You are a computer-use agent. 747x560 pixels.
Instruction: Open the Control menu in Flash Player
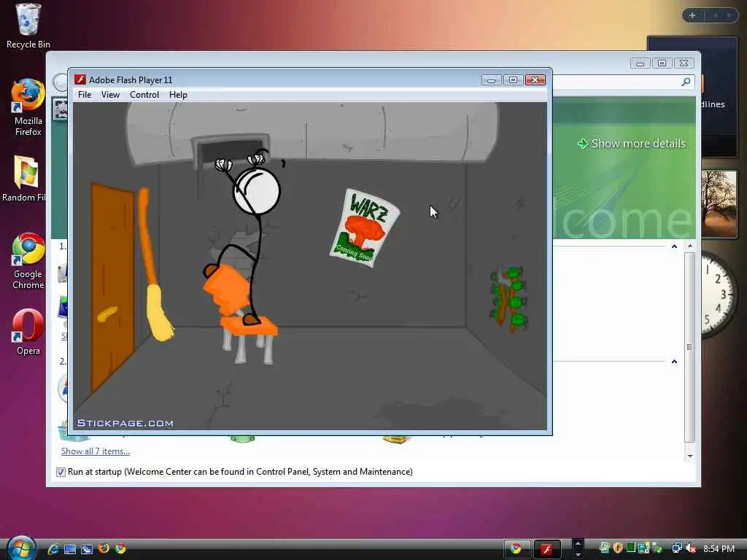144,95
